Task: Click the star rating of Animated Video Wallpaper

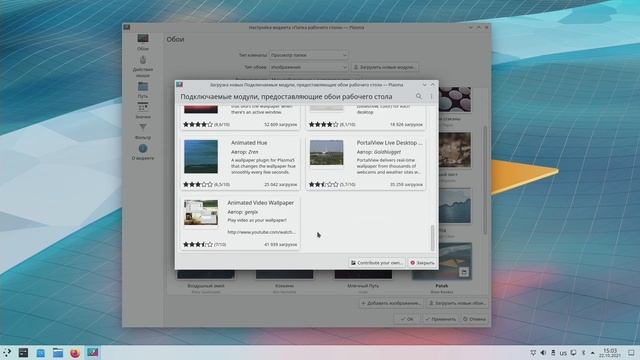Action: click(198, 244)
